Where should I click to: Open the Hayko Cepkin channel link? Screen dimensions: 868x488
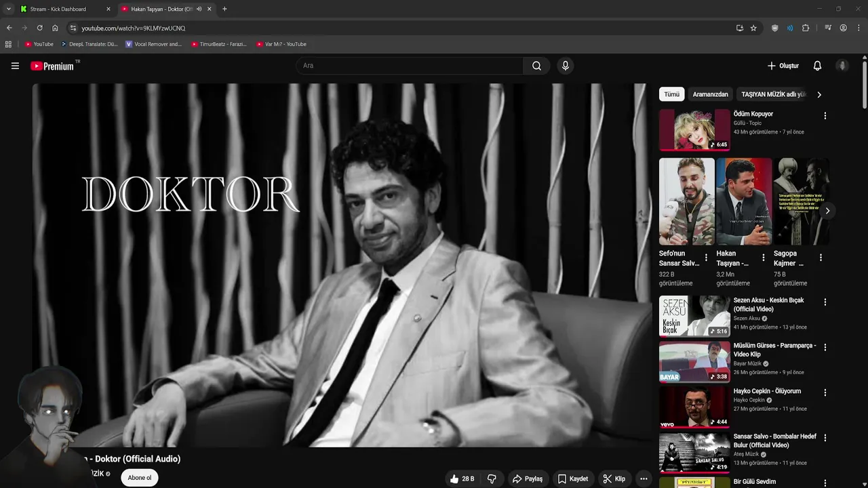[749, 400]
